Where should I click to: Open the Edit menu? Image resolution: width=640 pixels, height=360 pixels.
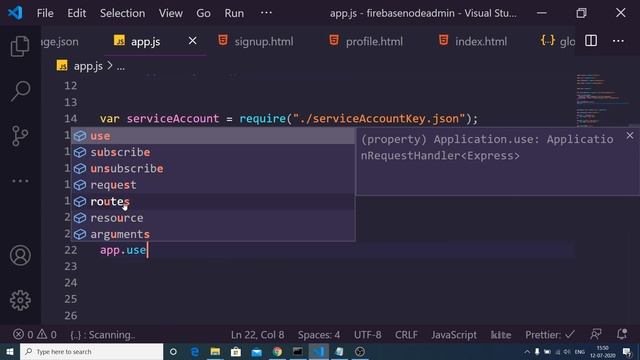click(x=76, y=13)
